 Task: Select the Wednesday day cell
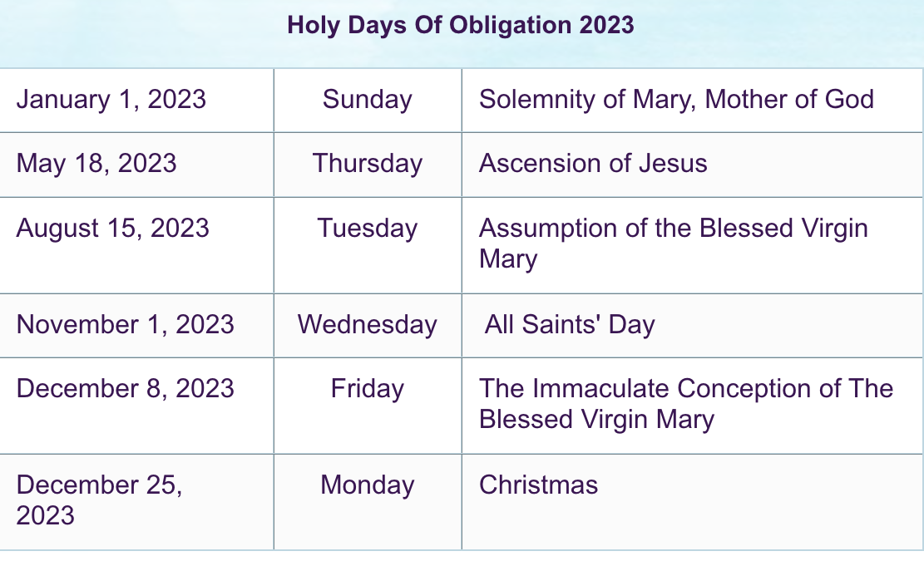click(367, 325)
